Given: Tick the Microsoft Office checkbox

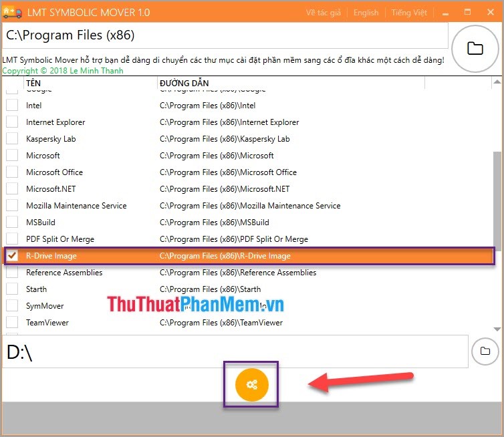Looking at the screenshot, I should 12,172.
